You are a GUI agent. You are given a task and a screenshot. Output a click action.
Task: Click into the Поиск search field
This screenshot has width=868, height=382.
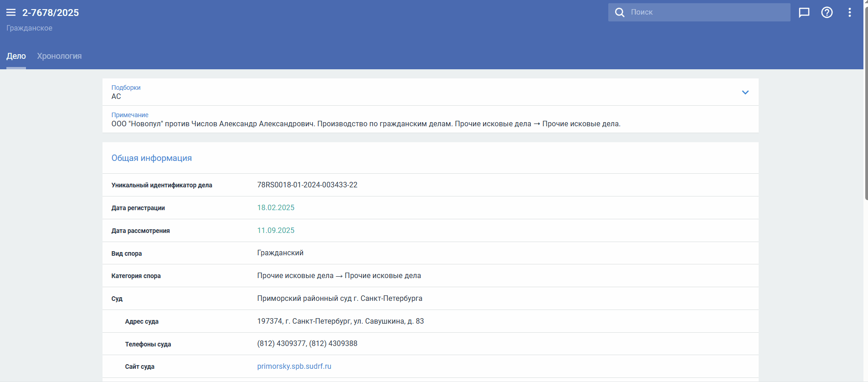pyautogui.click(x=706, y=12)
